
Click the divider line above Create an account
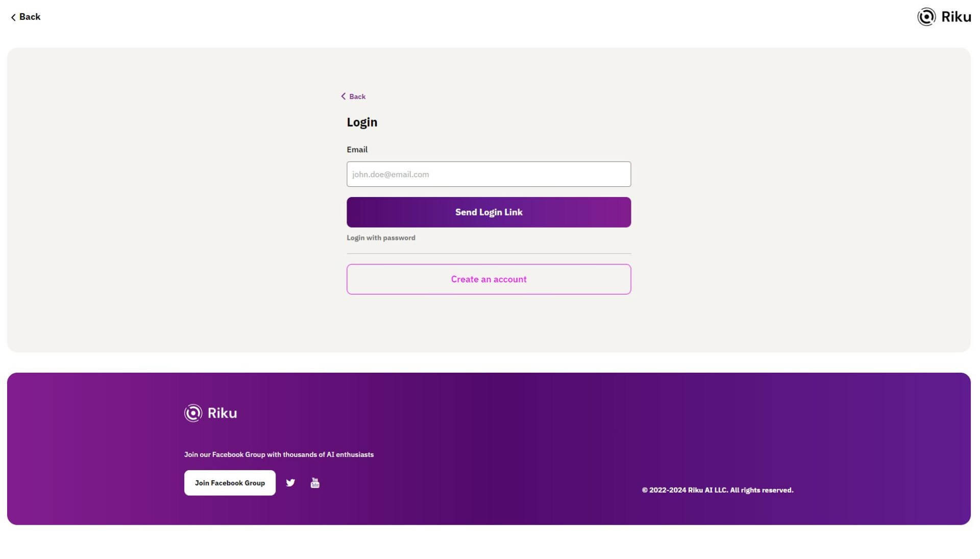488,254
